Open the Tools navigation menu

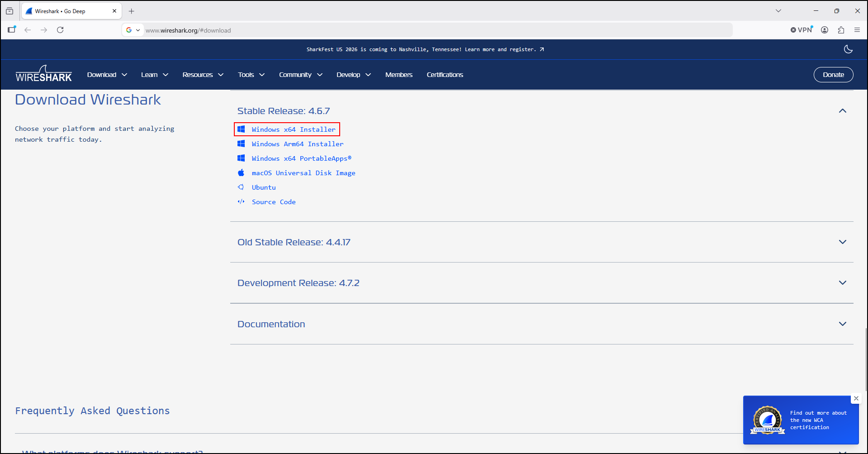[x=251, y=75]
